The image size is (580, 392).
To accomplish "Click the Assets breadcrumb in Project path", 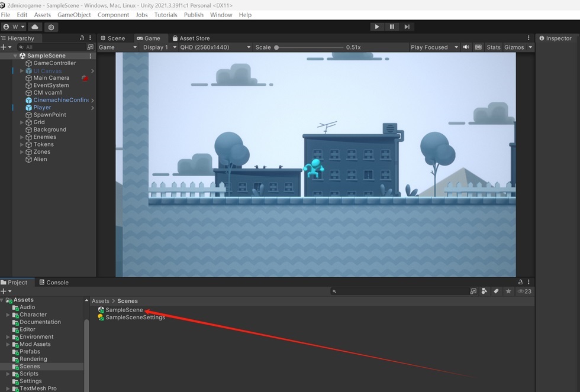I will (x=100, y=301).
